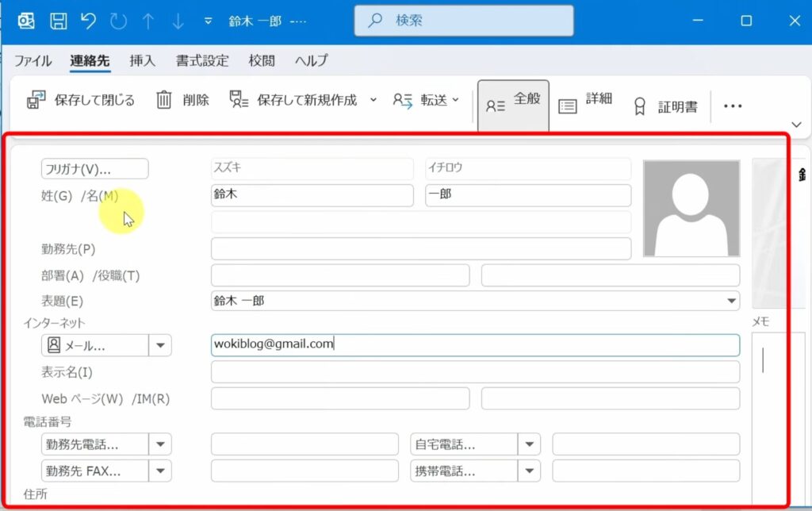Image resolution: width=812 pixels, height=511 pixels.
Task: Switch to the 挿入 (Insert) tab
Action: (x=141, y=60)
